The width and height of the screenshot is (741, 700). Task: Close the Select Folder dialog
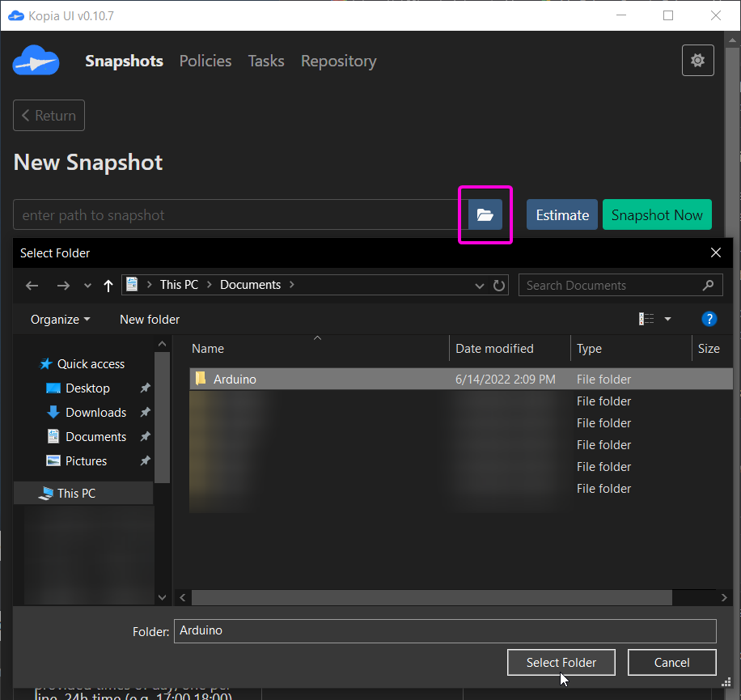[x=715, y=252]
